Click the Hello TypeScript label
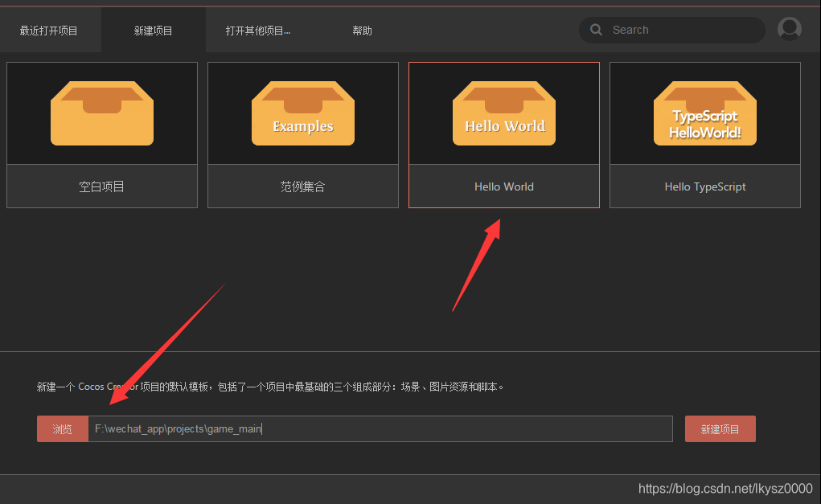The width and height of the screenshot is (821, 504). pyautogui.click(x=705, y=186)
